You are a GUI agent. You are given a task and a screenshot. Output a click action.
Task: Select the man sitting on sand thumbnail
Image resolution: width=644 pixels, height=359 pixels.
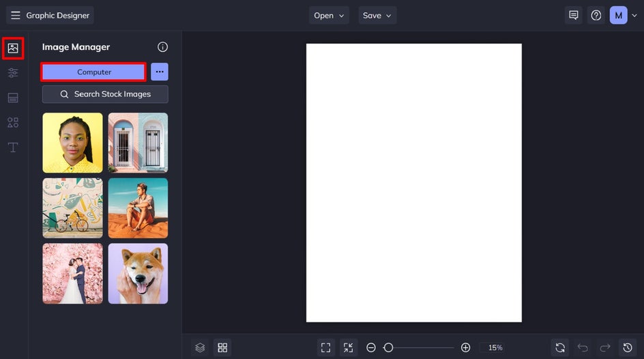pos(138,208)
